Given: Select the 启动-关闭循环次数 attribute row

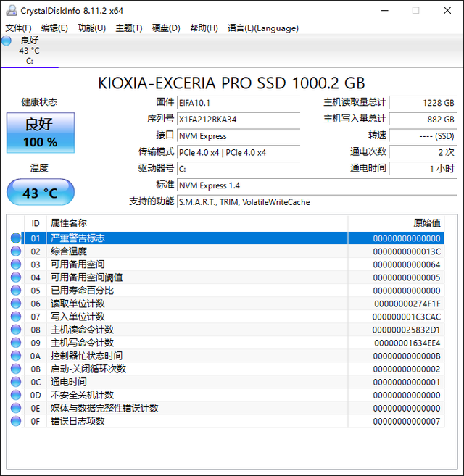Looking at the screenshot, I should (227, 369).
